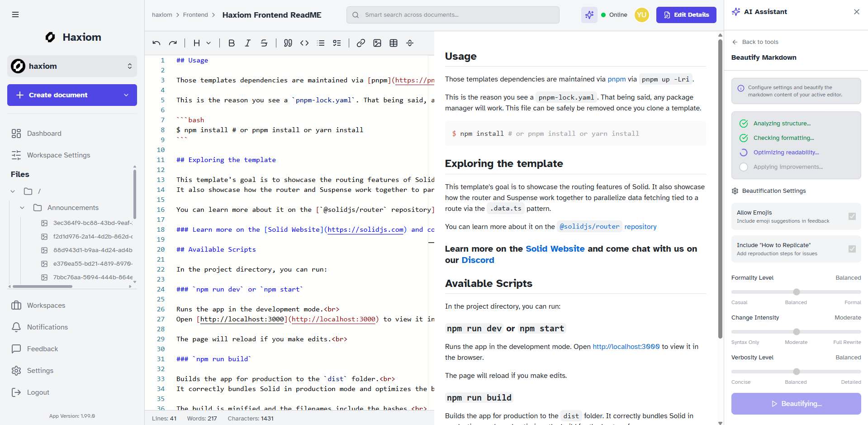Image resolution: width=868 pixels, height=425 pixels.
Task: Click the Edit Details button
Action: point(686,14)
